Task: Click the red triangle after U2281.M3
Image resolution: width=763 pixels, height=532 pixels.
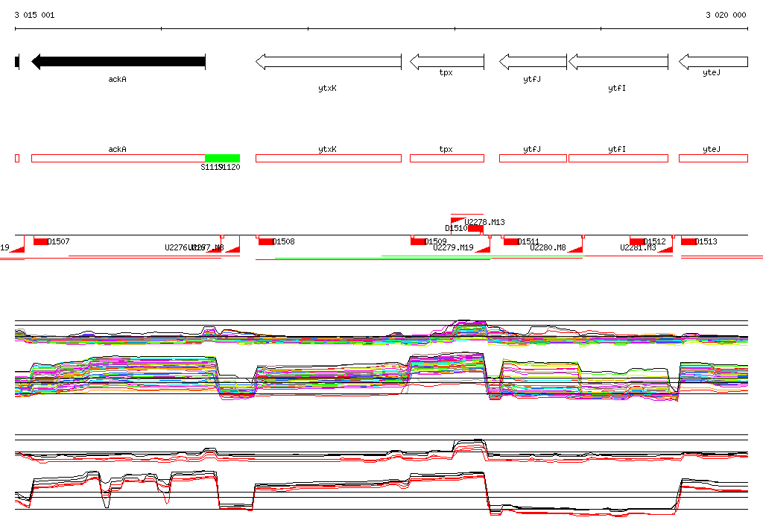Action: tap(667, 250)
